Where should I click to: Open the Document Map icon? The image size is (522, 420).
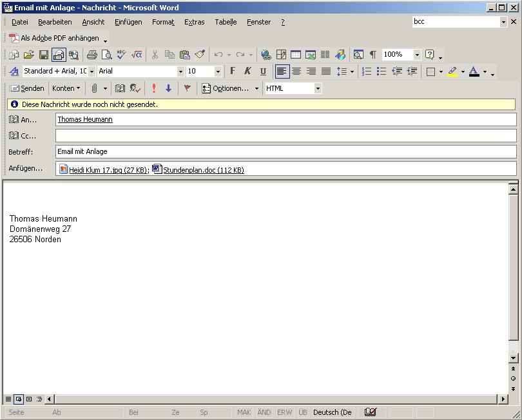pos(358,55)
